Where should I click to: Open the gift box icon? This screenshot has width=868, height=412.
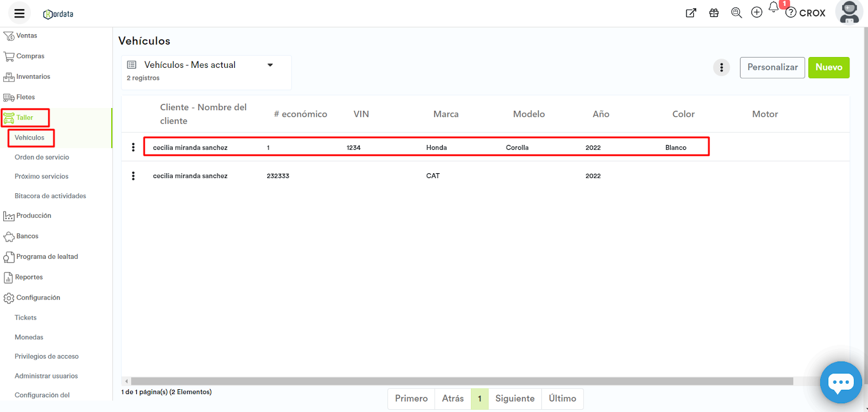(714, 13)
